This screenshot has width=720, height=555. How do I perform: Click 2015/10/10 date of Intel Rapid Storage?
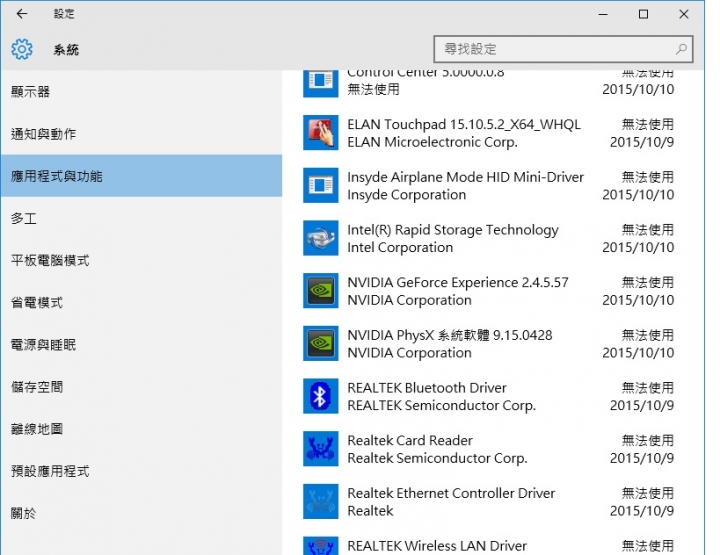[x=638, y=248]
